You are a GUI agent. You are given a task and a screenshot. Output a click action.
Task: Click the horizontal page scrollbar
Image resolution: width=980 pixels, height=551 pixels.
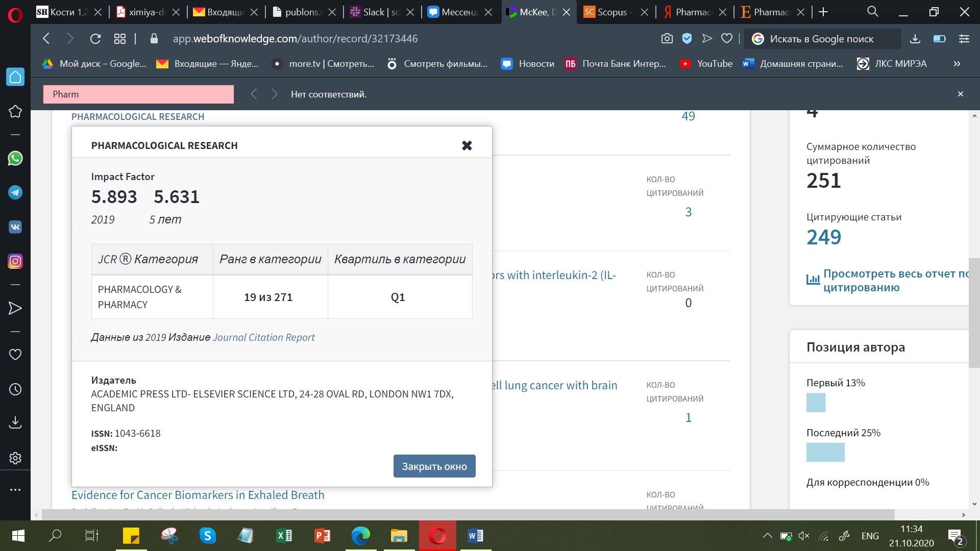coord(468,514)
